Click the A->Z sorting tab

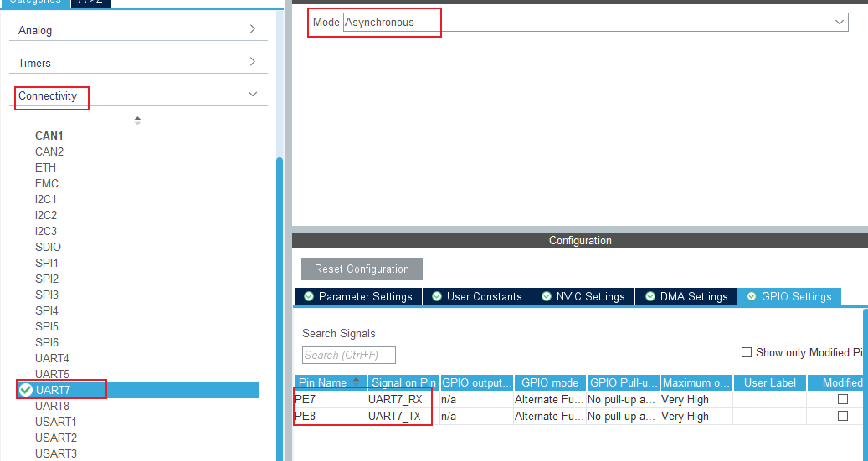(90, 3)
